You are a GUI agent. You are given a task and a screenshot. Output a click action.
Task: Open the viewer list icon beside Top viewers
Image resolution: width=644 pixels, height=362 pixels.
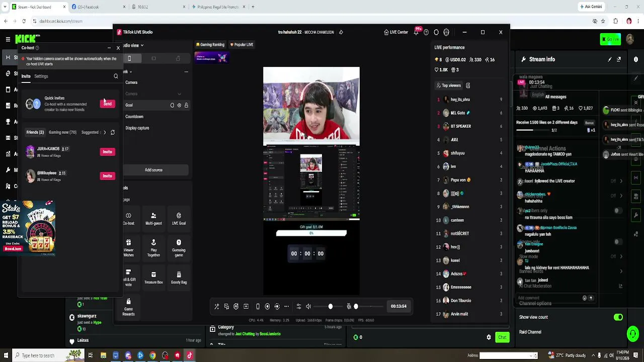pyautogui.click(x=468, y=85)
